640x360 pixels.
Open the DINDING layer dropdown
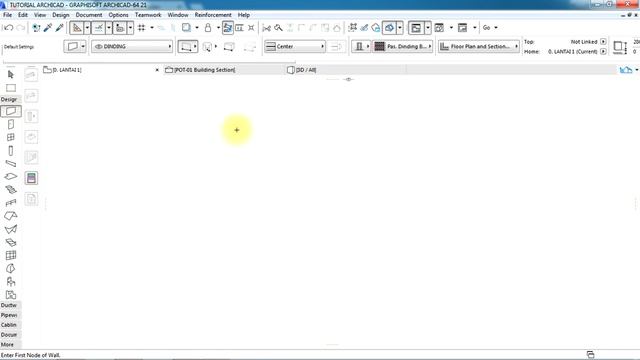[x=132, y=47]
